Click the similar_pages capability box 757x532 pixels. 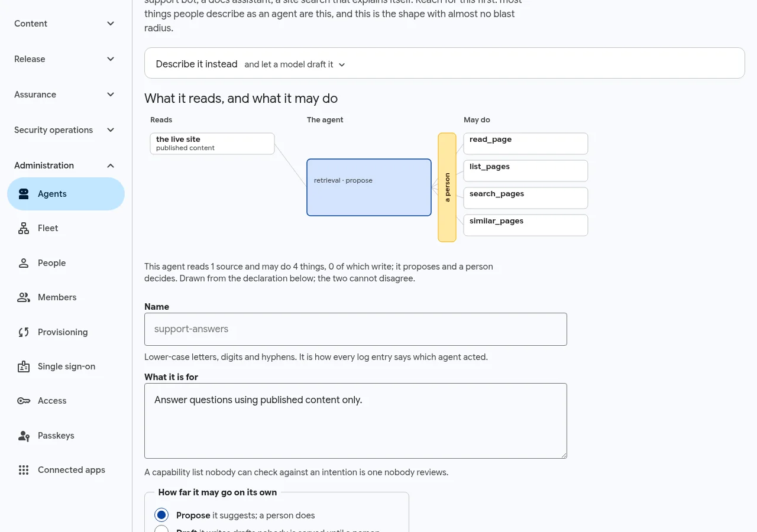click(x=526, y=225)
